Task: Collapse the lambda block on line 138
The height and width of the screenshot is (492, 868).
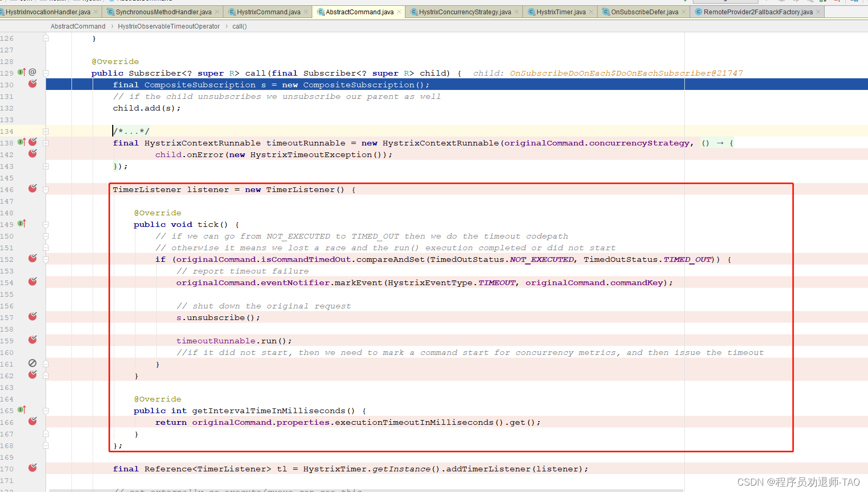Action: click(46, 143)
